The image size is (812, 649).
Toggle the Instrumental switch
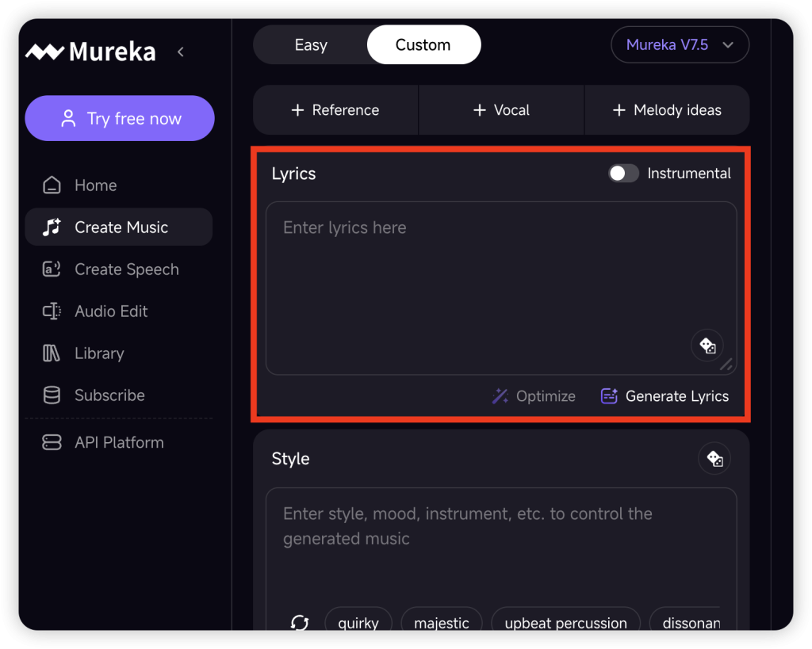[x=623, y=174]
